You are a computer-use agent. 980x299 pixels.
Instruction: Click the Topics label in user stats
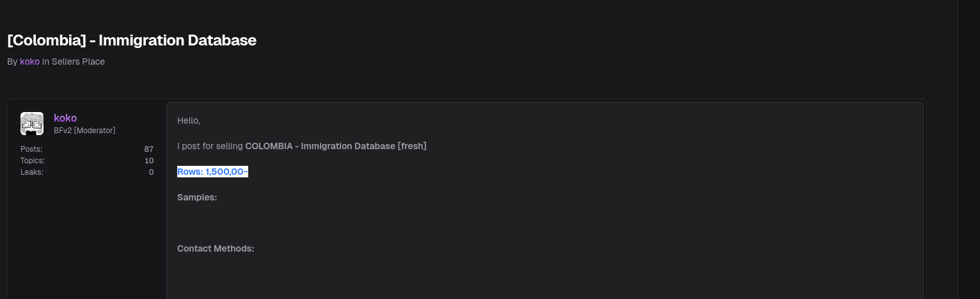click(33, 161)
